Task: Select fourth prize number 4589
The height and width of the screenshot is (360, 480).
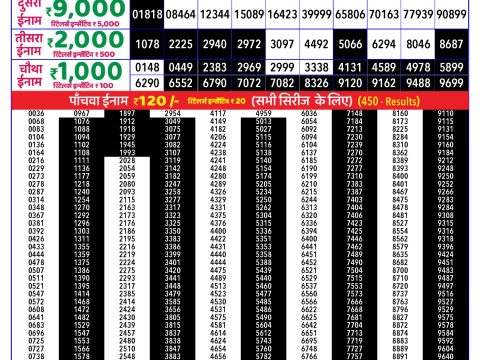Action: click(x=384, y=67)
